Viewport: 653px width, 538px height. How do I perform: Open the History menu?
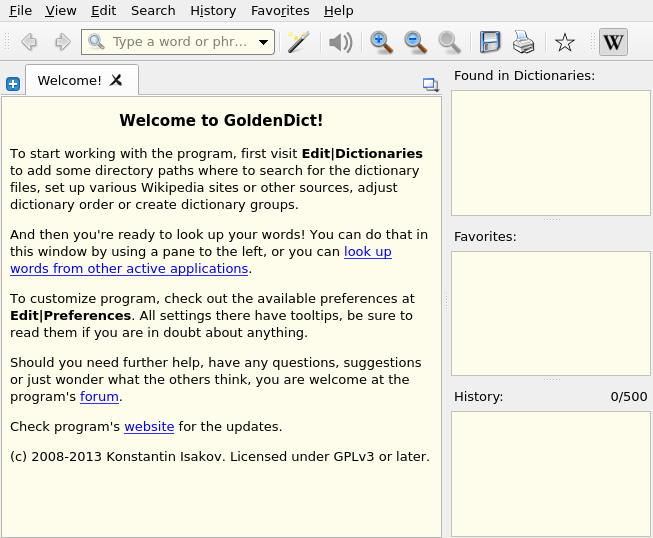[213, 10]
